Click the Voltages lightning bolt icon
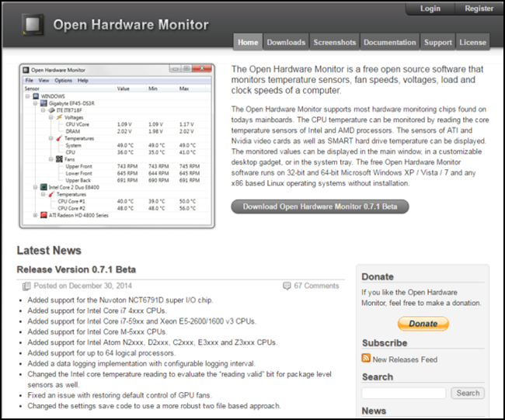The height and width of the screenshot is (420, 505). [x=59, y=117]
